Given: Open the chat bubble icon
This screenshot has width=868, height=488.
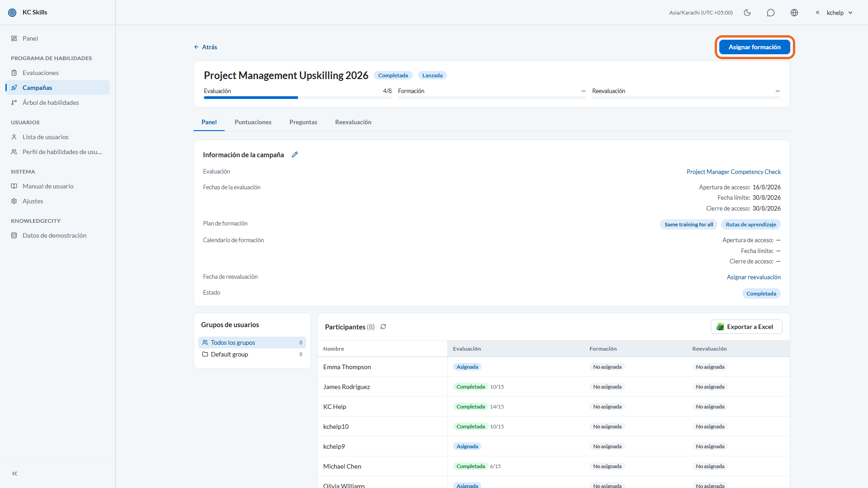Looking at the screenshot, I should (x=771, y=13).
